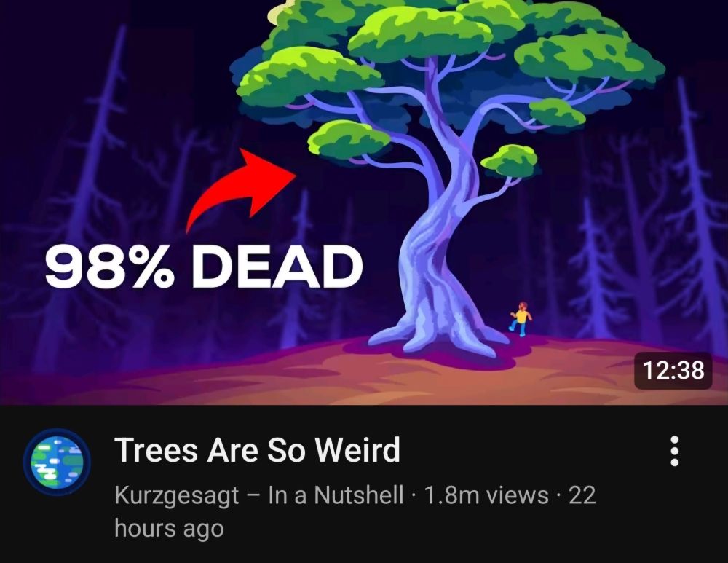Click the word Weird in the title
This screenshot has height=563, width=728.
[357, 449]
